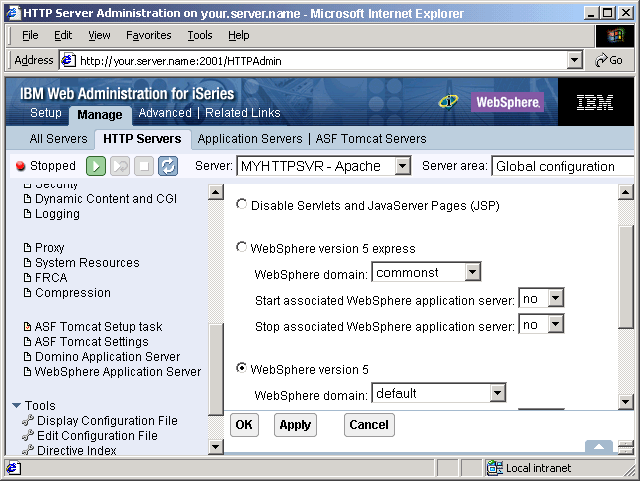Click the stop server square icon
The width and height of the screenshot is (640, 481).
pyautogui.click(x=144, y=166)
